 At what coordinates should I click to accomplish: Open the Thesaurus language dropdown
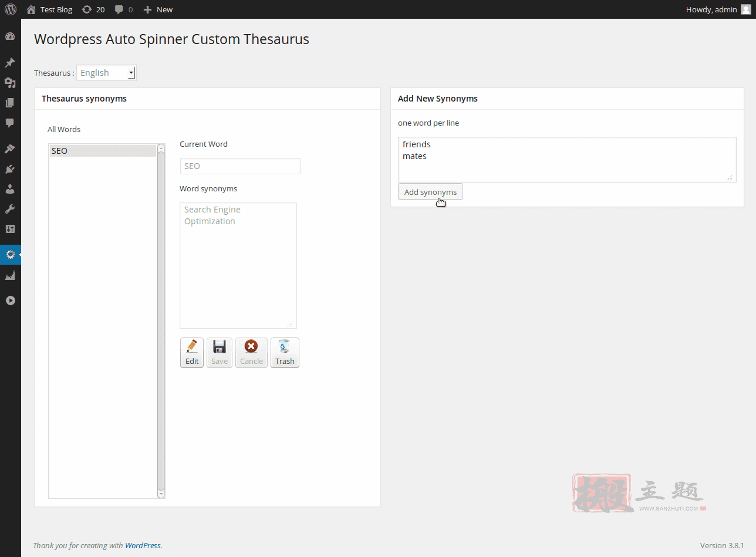[106, 73]
